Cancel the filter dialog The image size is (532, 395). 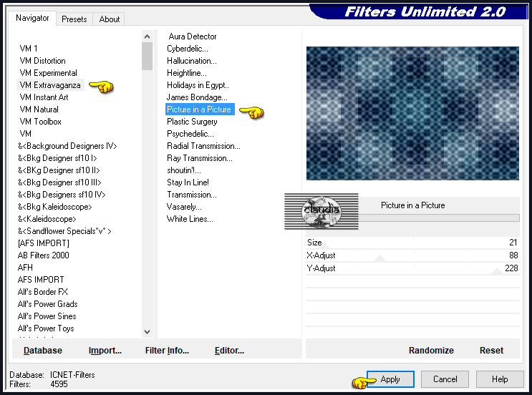click(445, 379)
